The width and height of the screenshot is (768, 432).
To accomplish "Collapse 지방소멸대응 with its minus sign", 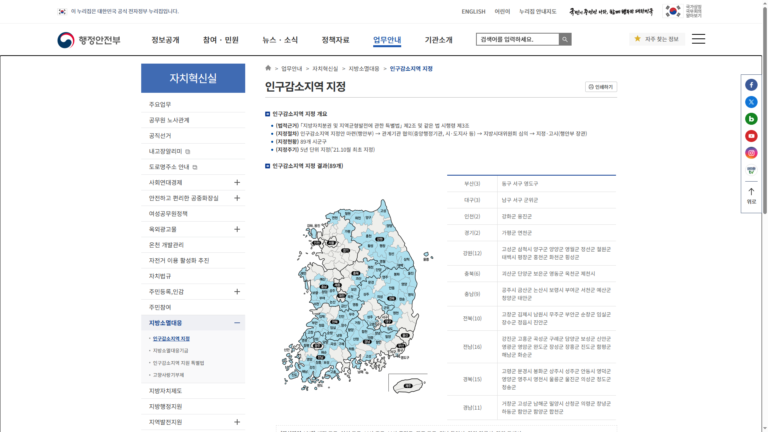I will (237, 323).
